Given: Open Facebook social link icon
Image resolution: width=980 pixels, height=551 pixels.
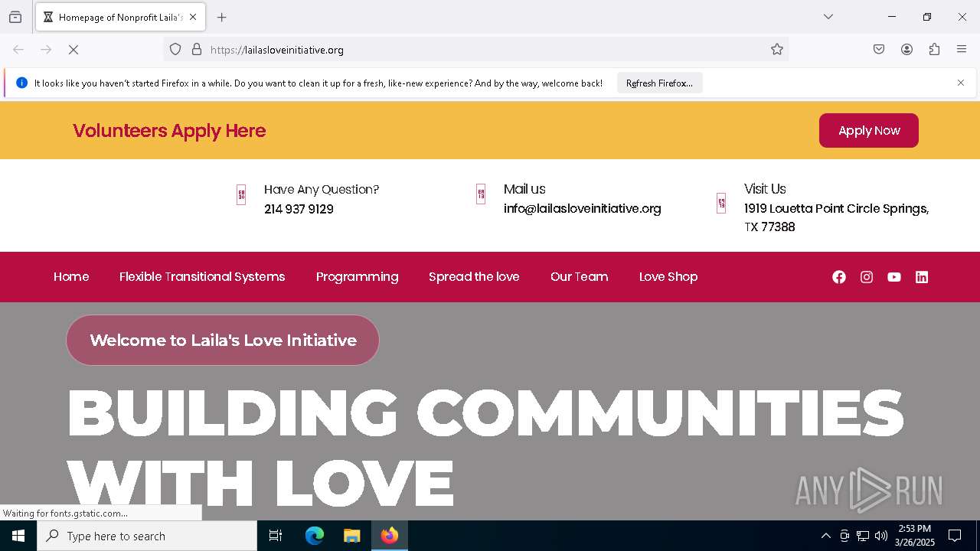Looking at the screenshot, I should pos(839,277).
